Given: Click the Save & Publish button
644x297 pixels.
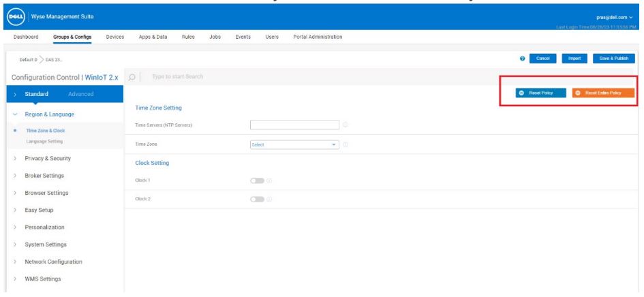Looking at the screenshot, I should click(613, 59).
